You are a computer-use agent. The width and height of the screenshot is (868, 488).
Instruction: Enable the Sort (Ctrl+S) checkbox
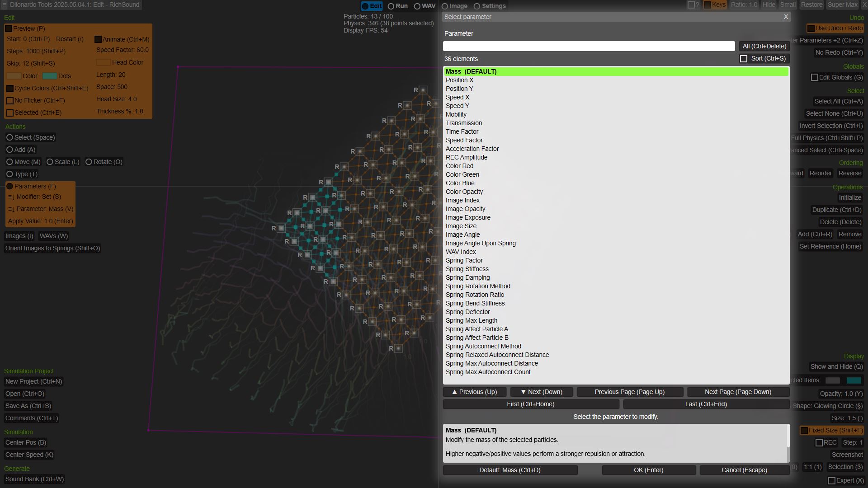744,59
